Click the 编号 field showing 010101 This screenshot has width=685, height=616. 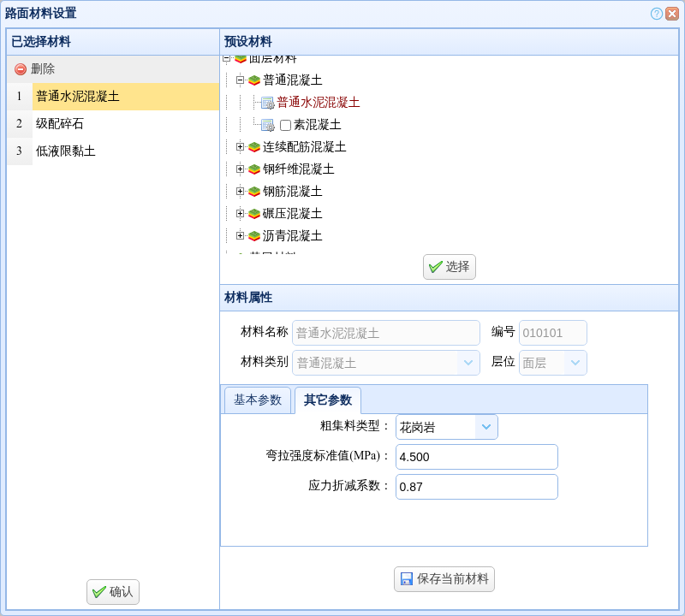click(x=552, y=333)
